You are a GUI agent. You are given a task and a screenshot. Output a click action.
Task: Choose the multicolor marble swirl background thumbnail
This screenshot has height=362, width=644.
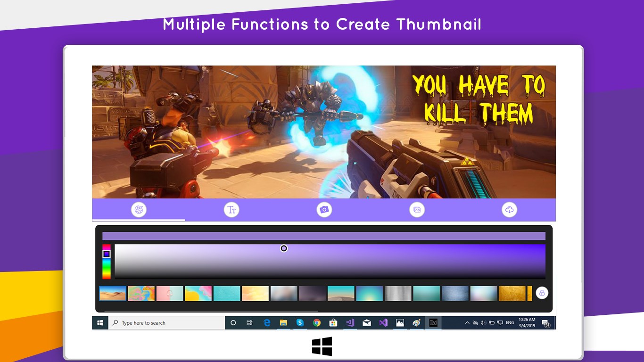pyautogui.click(x=141, y=293)
